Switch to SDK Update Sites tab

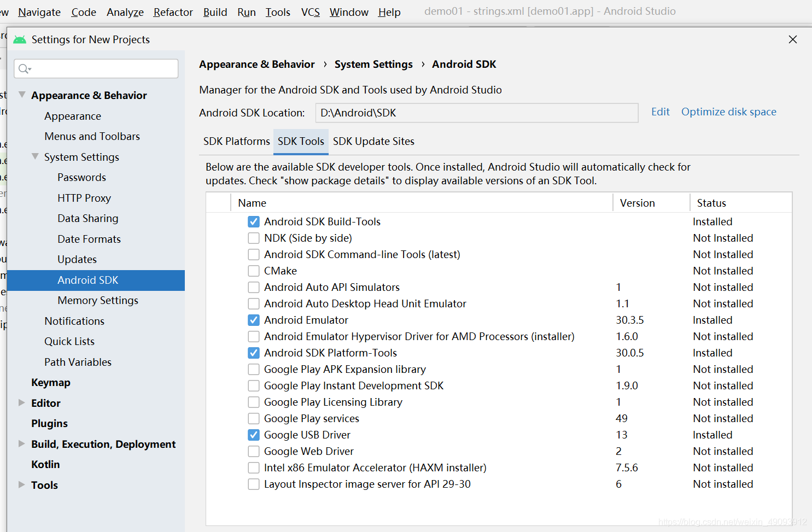click(x=373, y=141)
